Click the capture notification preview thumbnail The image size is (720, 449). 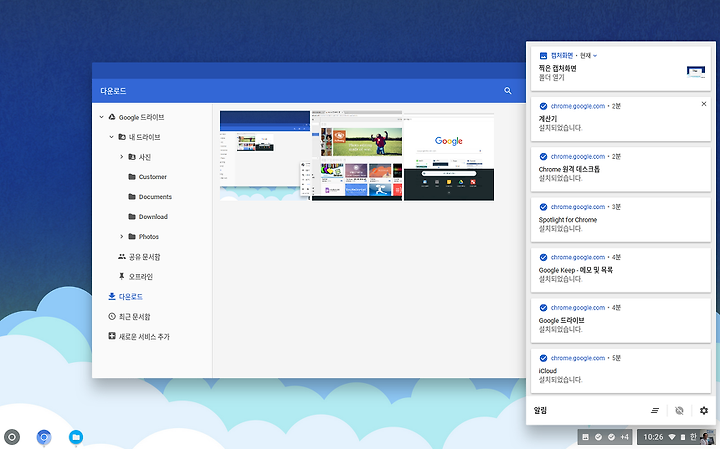tap(696, 72)
